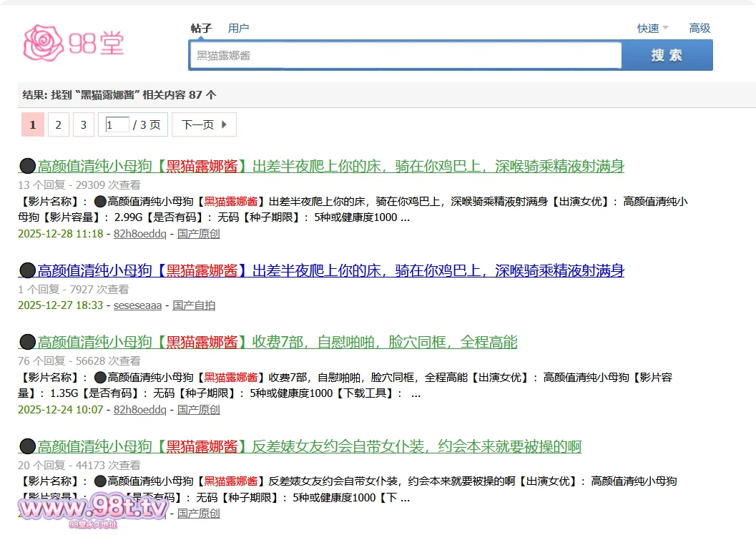The height and width of the screenshot is (535, 756).
Task: Open the first 出差半夜爬上你的床 thread title
Action: (x=320, y=165)
